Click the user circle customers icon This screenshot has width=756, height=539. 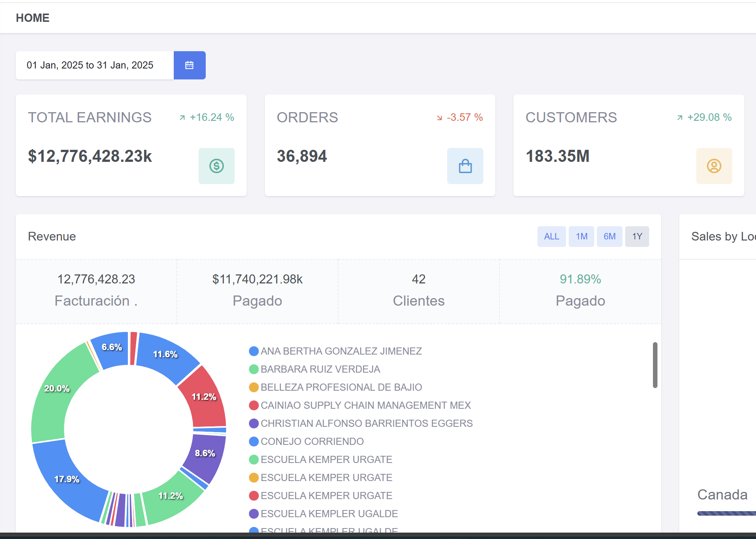pos(713,166)
